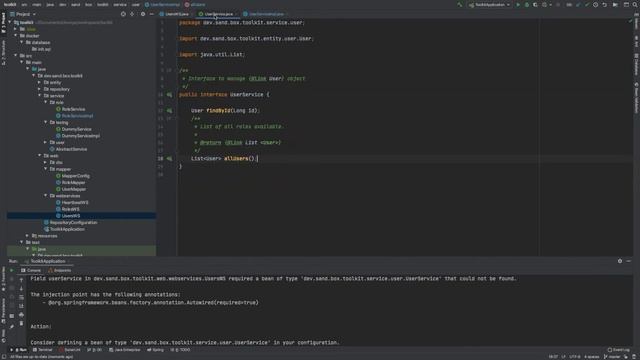640x360 pixels.
Task: Click the allUsers breadcrumb in navigation bar
Action: pyautogui.click(x=195, y=4)
